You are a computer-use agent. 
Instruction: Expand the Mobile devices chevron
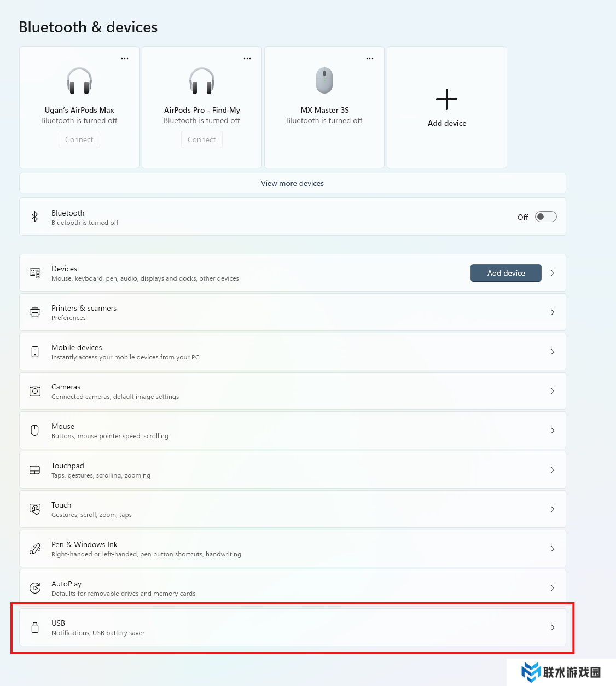553,352
